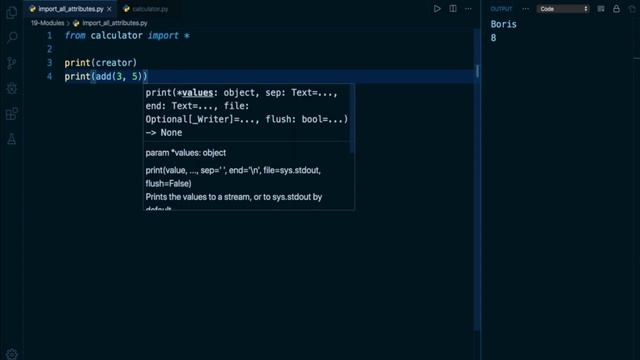
Task: Click 'param *values: object' in the hint popup
Action: 186,153
